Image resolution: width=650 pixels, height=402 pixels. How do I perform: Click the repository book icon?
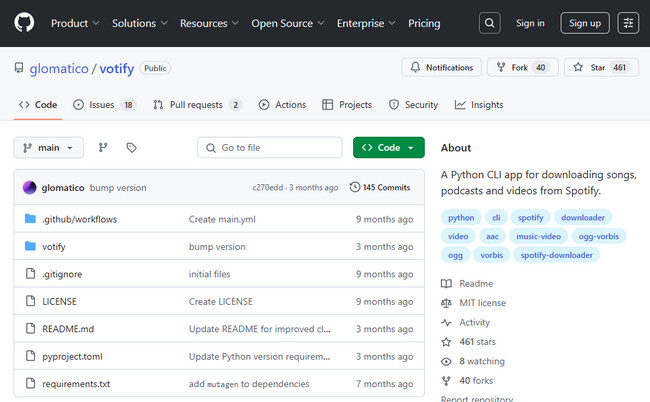point(19,68)
